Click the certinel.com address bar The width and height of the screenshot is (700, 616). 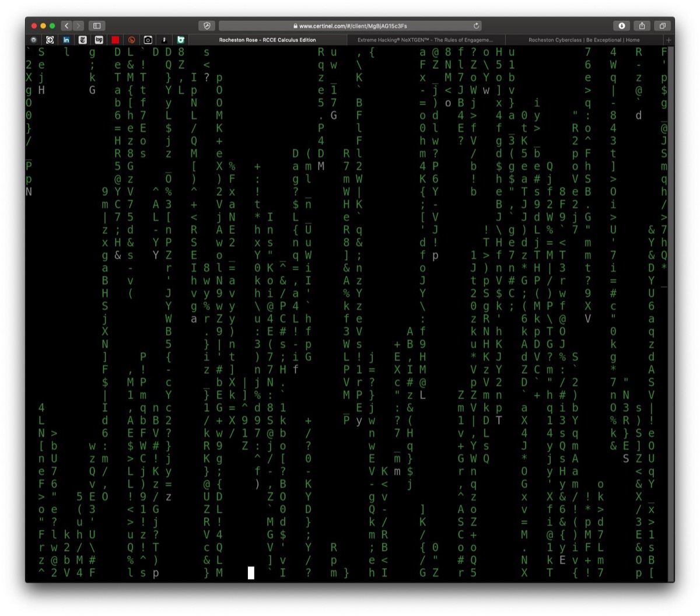click(351, 26)
